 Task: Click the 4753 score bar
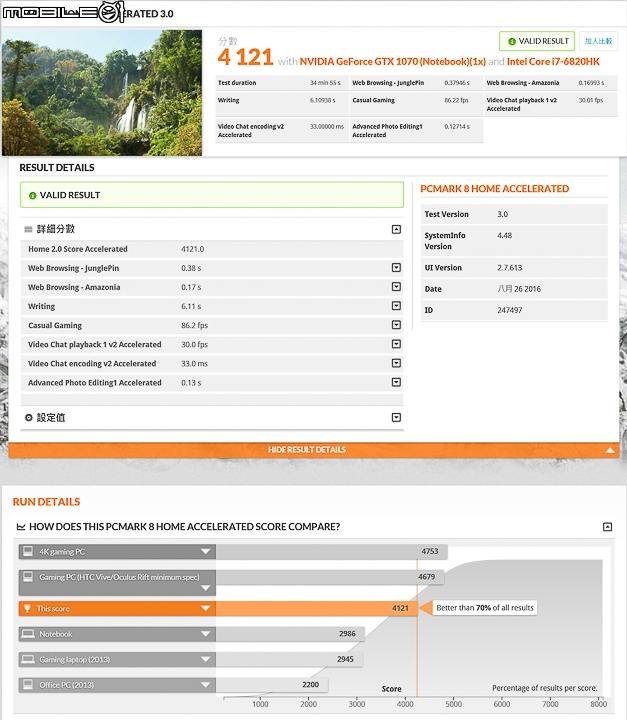(332, 551)
